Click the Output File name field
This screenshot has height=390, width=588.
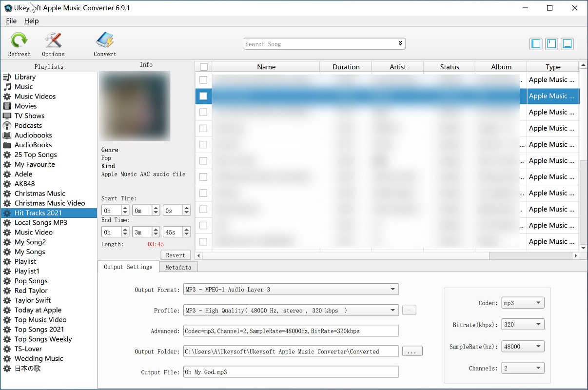tap(291, 372)
